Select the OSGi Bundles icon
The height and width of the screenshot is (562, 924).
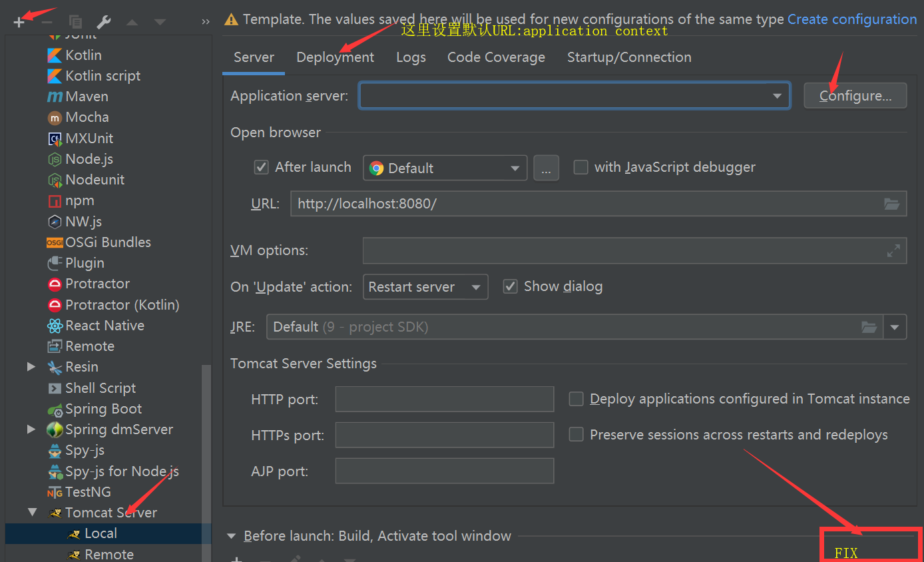[x=55, y=242]
